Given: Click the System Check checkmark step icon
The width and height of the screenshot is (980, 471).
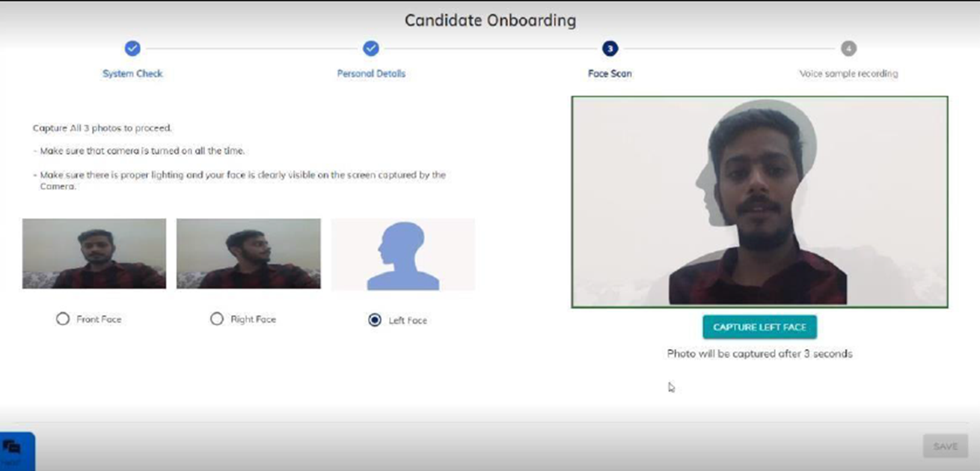Looking at the screenshot, I should [x=132, y=49].
